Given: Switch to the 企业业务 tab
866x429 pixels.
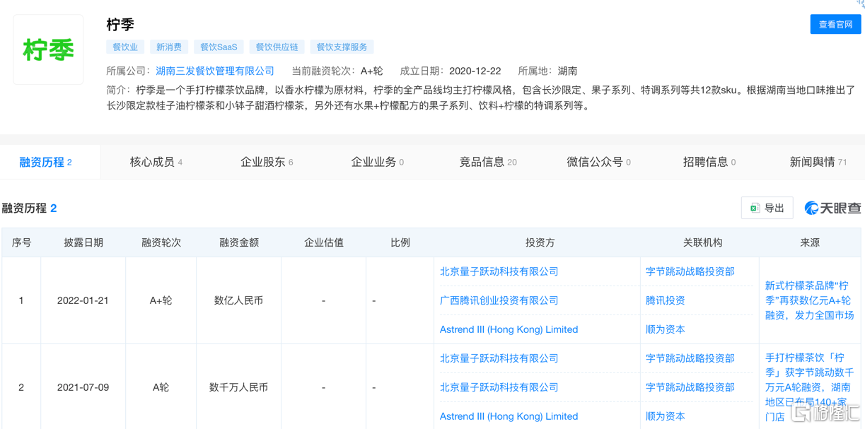Looking at the screenshot, I should coord(378,162).
